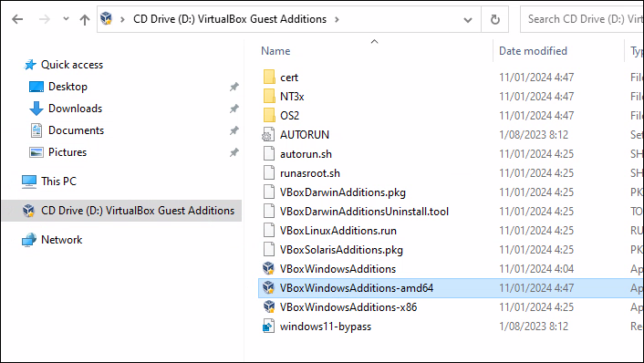Select VBoxWindowsAdditions-amd64 file name
The width and height of the screenshot is (644, 363).
point(357,288)
